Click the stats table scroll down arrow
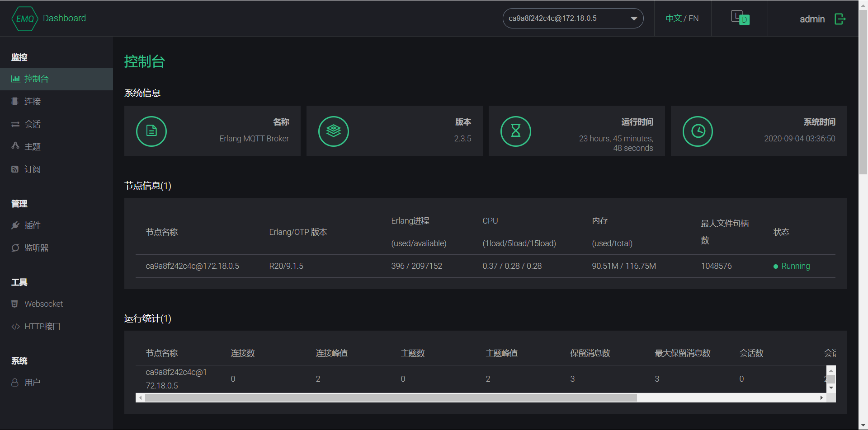The width and height of the screenshot is (868, 430). 831,388
